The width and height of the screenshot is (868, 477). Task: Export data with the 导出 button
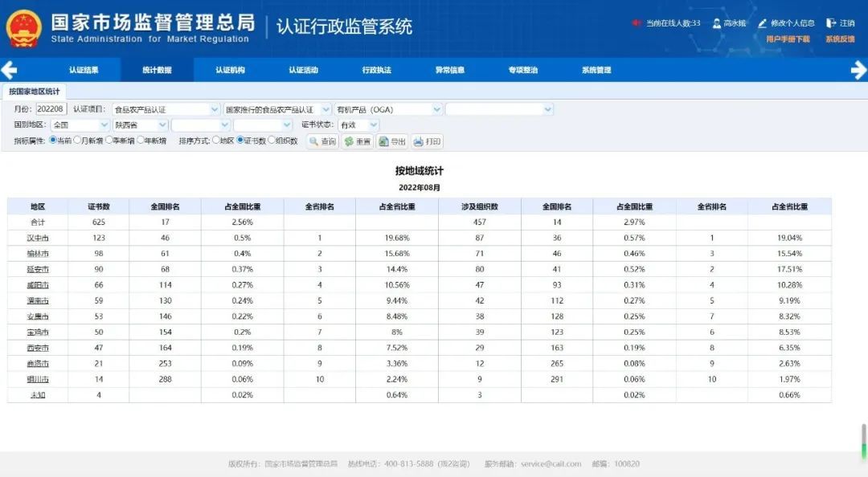pos(393,141)
